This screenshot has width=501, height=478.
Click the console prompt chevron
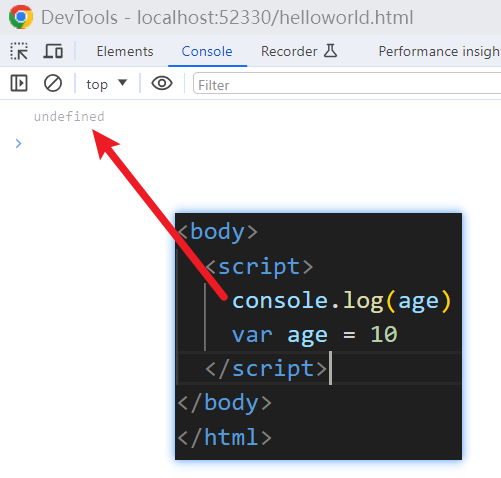click(x=18, y=144)
